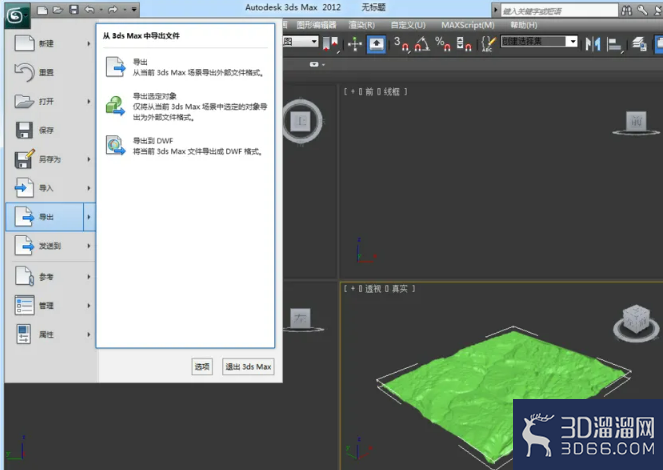Click the Undo arrow in quick access toolbar
Screen dimensions: 663x470
click(89, 9)
